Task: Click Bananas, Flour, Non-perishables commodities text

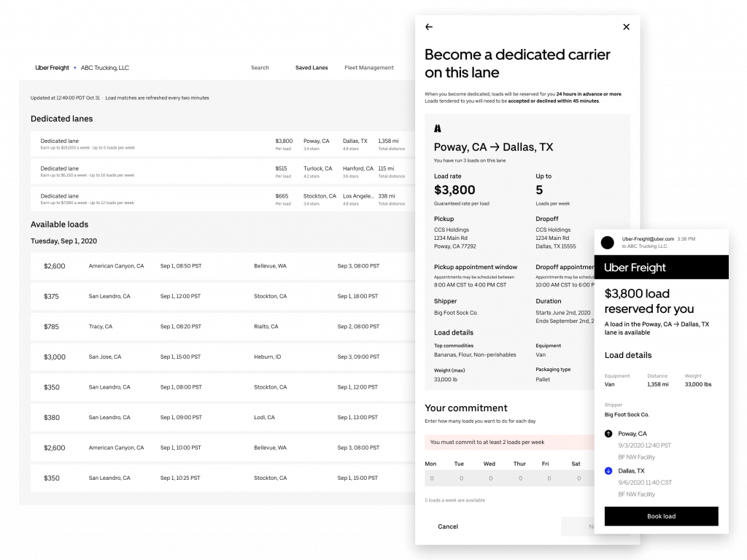Action: point(475,355)
